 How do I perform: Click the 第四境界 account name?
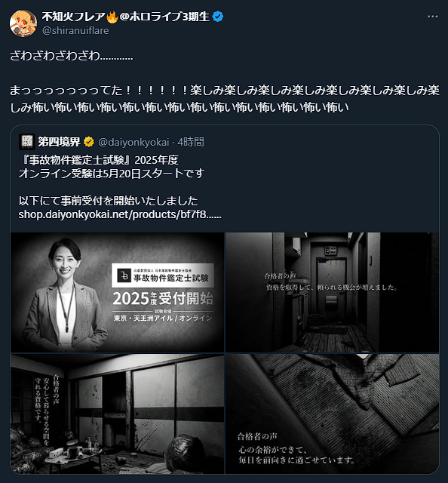click(x=59, y=142)
